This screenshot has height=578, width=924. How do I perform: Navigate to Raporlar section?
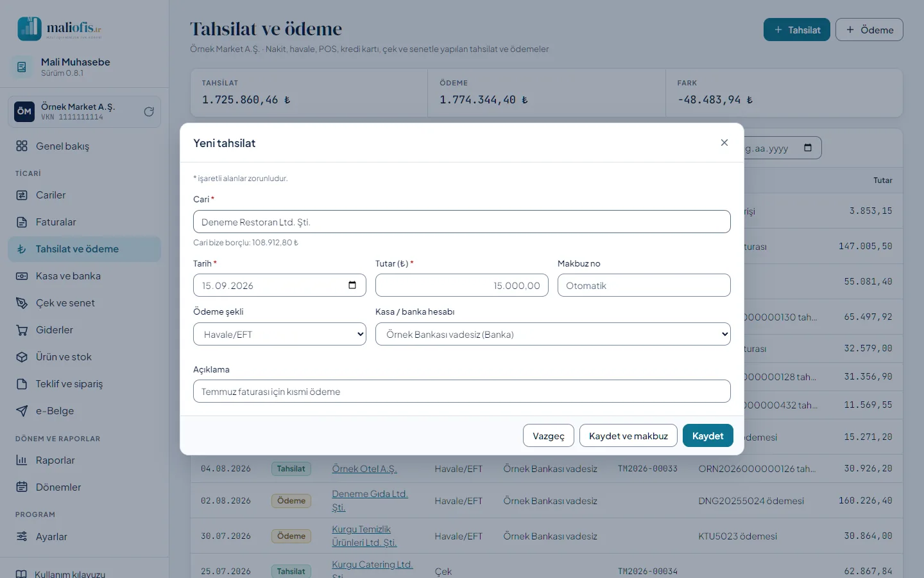pyautogui.click(x=85, y=460)
